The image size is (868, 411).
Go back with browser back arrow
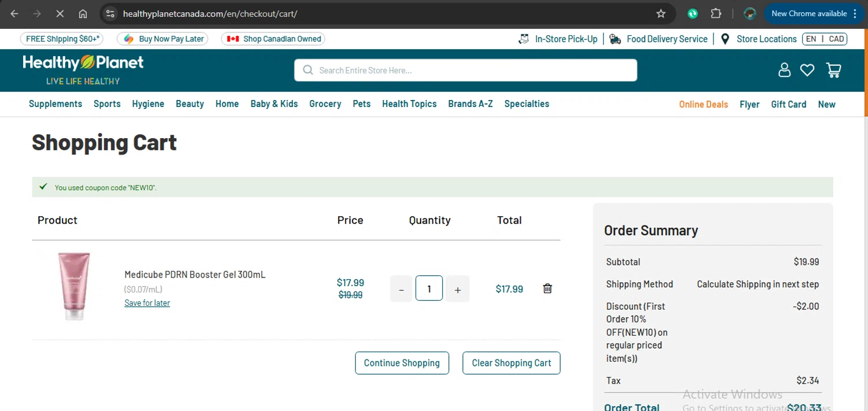click(x=14, y=13)
